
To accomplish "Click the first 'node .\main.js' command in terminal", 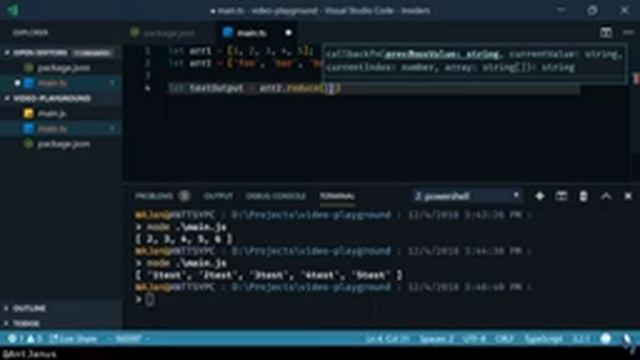I will coord(186,227).
